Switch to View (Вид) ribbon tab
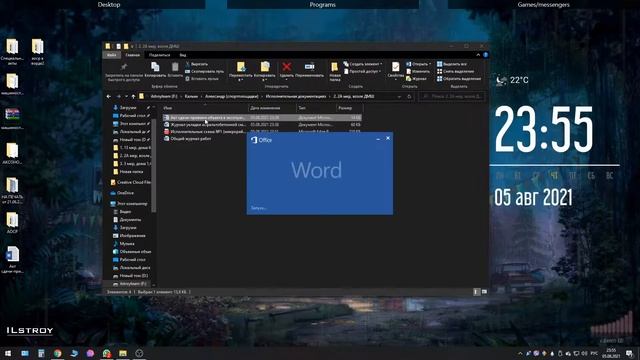This screenshot has height=360, width=640. pyautogui.click(x=183, y=55)
